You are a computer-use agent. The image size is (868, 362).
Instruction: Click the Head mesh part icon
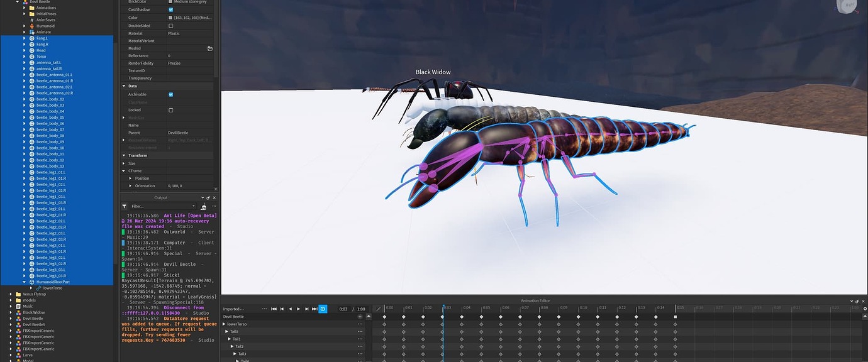pyautogui.click(x=32, y=50)
